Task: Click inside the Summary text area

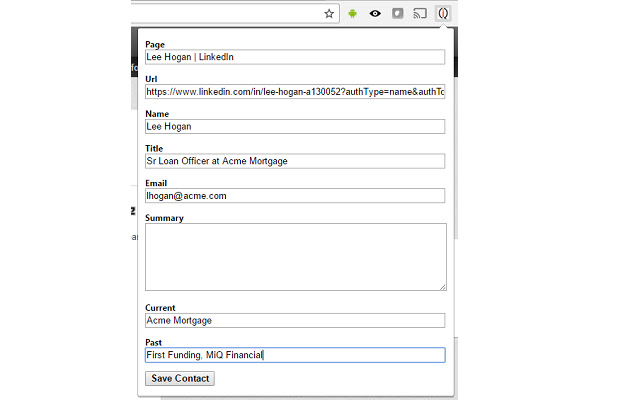Action: (x=296, y=257)
